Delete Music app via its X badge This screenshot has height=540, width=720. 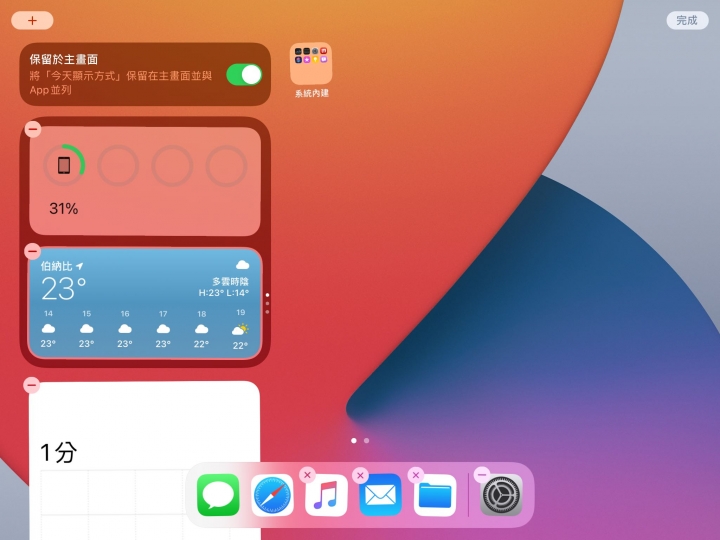click(x=308, y=475)
